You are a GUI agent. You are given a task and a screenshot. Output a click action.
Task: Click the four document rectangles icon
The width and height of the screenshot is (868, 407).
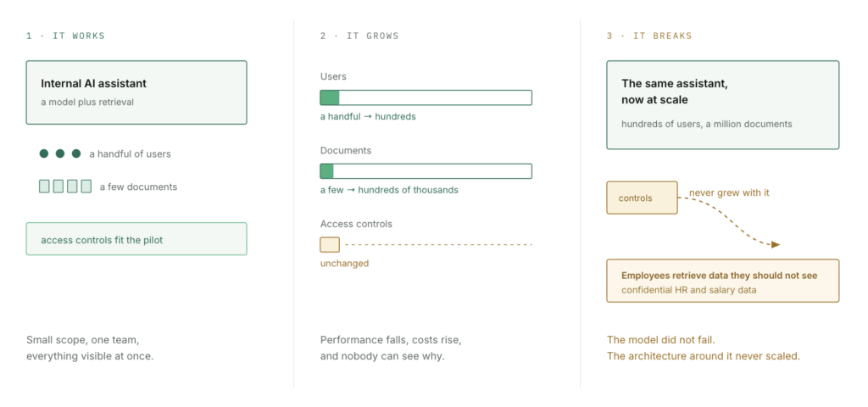tap(65, 187)
